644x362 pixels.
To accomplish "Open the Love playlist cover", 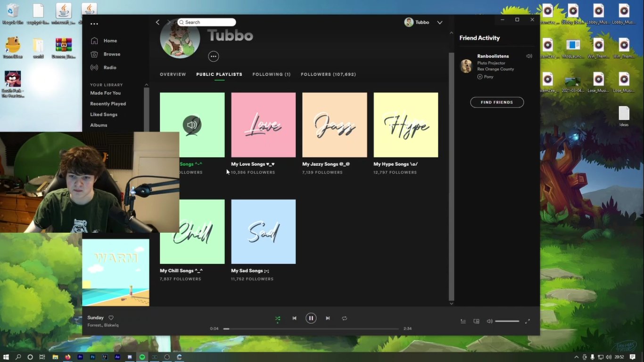I will 264,125.
